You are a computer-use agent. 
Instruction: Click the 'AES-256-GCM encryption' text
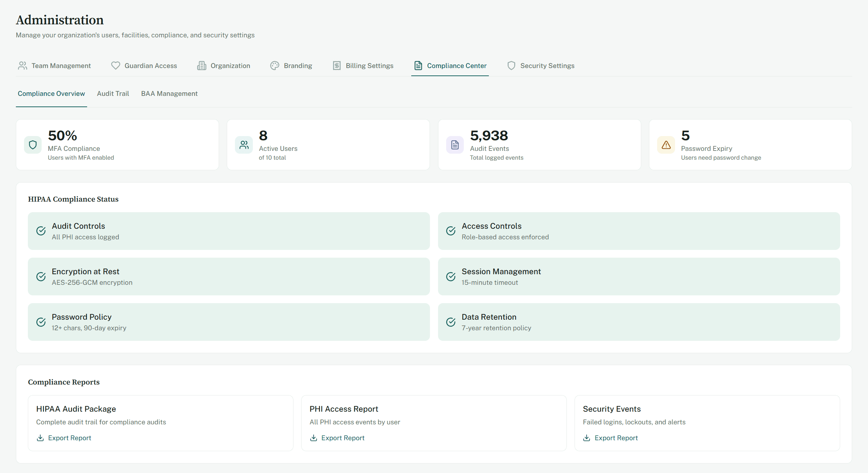[92, 282]
